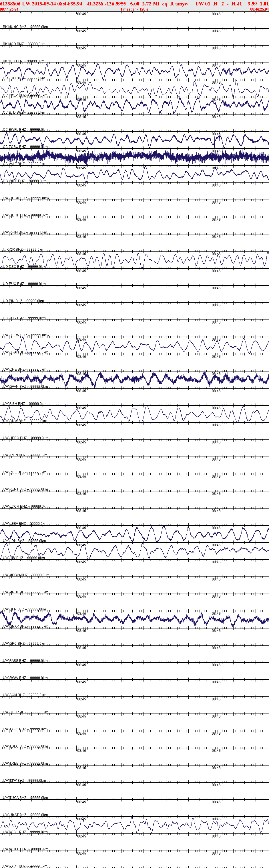Select the UW MEGW BHZ trace label
This screenshot has height=868, width=269.
pyautogui.click(x=26, y=575)
